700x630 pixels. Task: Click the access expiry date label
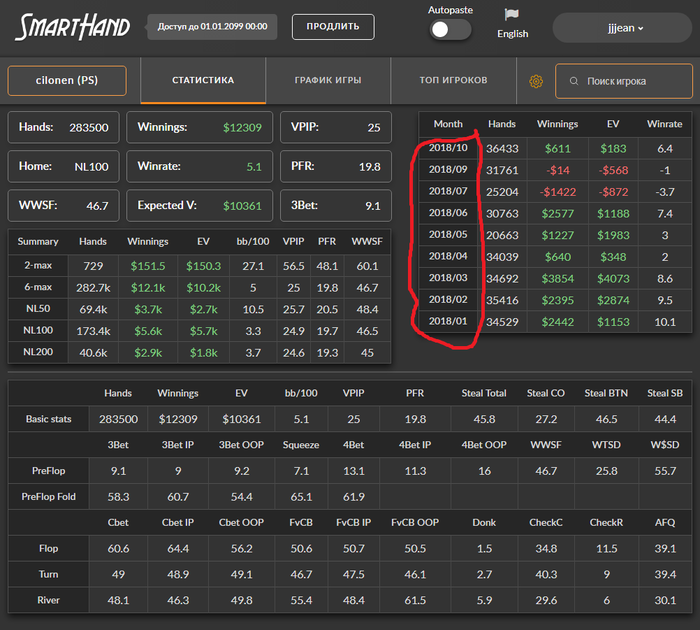tap(212, 26)
